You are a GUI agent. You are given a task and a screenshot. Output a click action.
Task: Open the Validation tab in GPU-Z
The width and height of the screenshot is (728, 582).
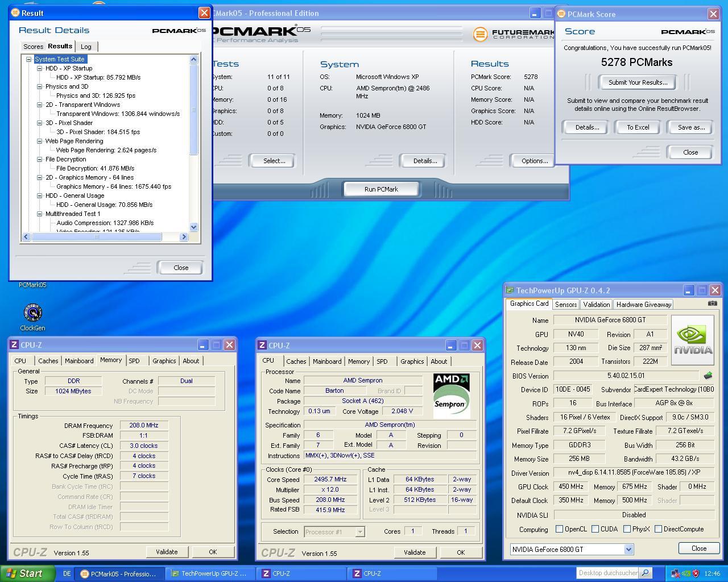tap(596, 305)
